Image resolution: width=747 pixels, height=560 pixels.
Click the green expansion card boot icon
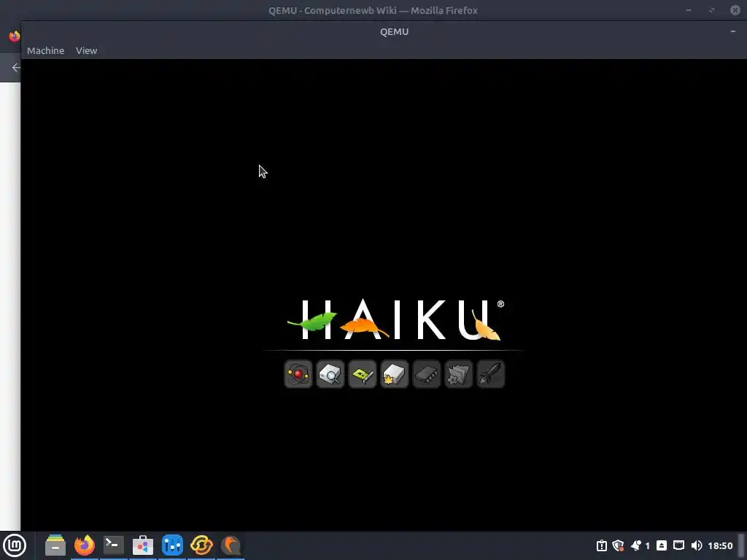(362, 374)
